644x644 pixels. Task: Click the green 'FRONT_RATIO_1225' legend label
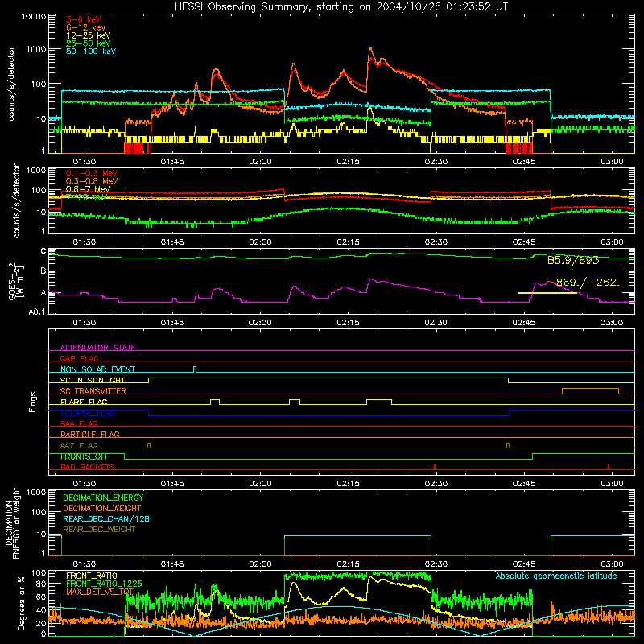(x=104, y=584)
